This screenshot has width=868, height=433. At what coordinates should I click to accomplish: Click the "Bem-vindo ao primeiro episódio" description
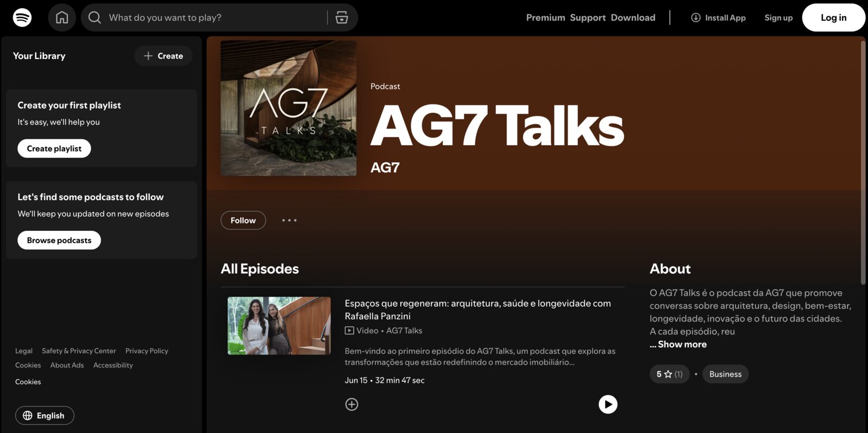480,357
